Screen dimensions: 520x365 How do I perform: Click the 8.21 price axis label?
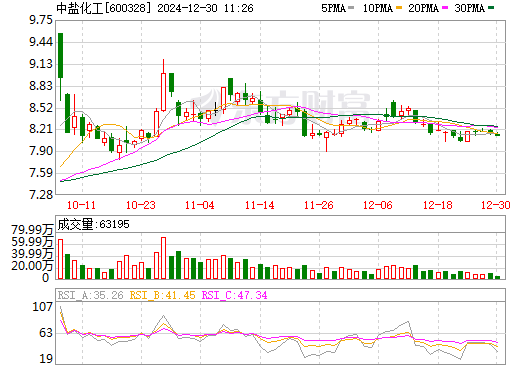coord(41,129)
